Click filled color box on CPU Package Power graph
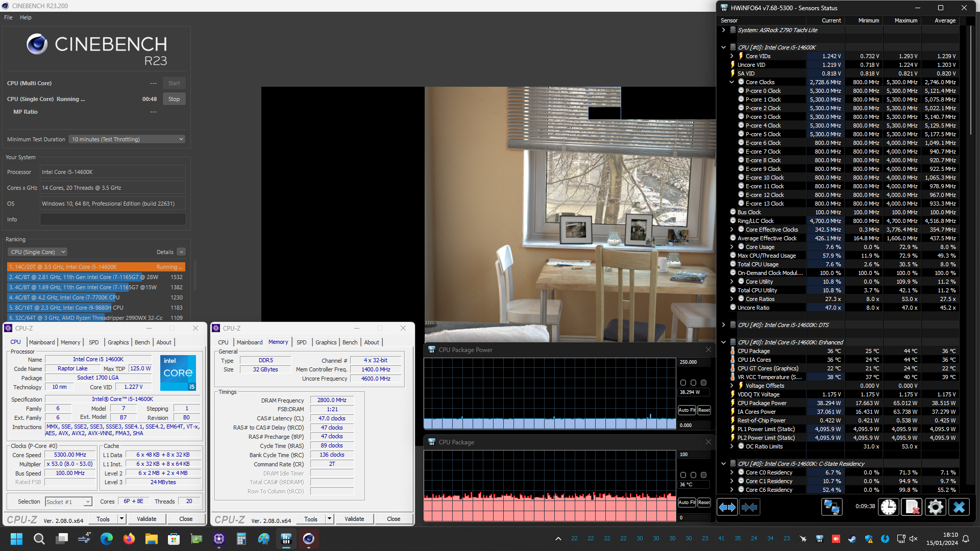Screen dimensions: 980x551 (x=703, y=383)
